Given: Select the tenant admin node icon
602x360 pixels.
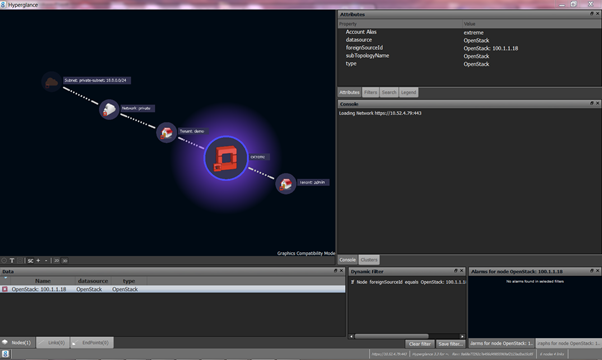Looking at the screenshot, I should click(x=286, y=183).
